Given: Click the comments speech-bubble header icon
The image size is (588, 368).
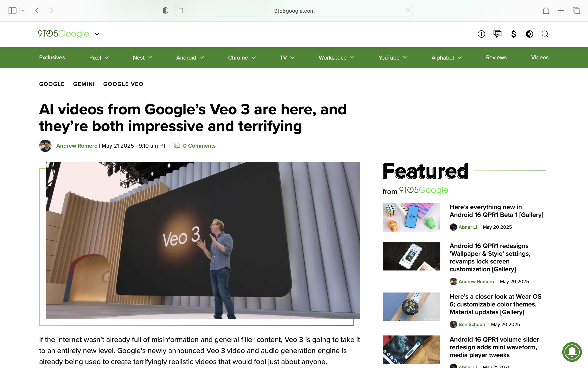Looking at the screenshot, I should (x=497, y=34).
